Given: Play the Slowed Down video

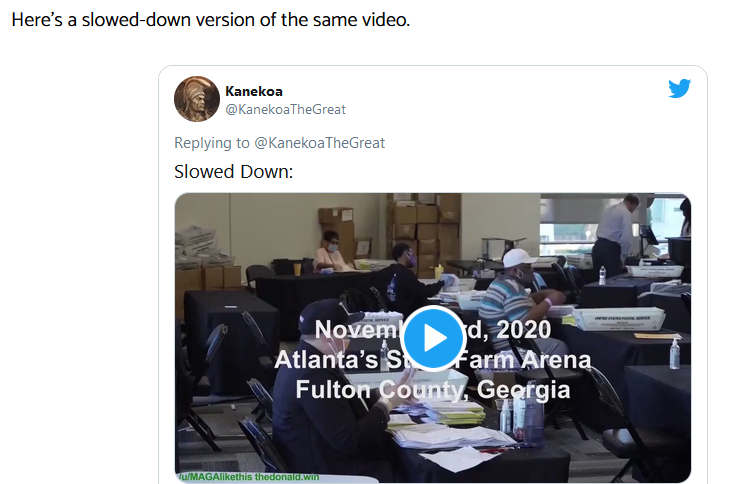Looking at the screenshot, I should [433, 338].
